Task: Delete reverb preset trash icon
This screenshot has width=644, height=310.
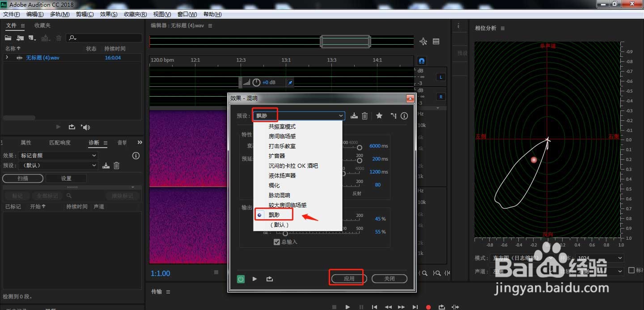Action: click(364, 116)
